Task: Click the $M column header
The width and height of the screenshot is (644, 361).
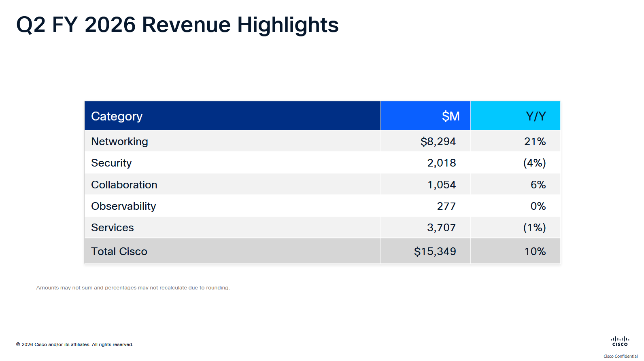Action: 451,116
